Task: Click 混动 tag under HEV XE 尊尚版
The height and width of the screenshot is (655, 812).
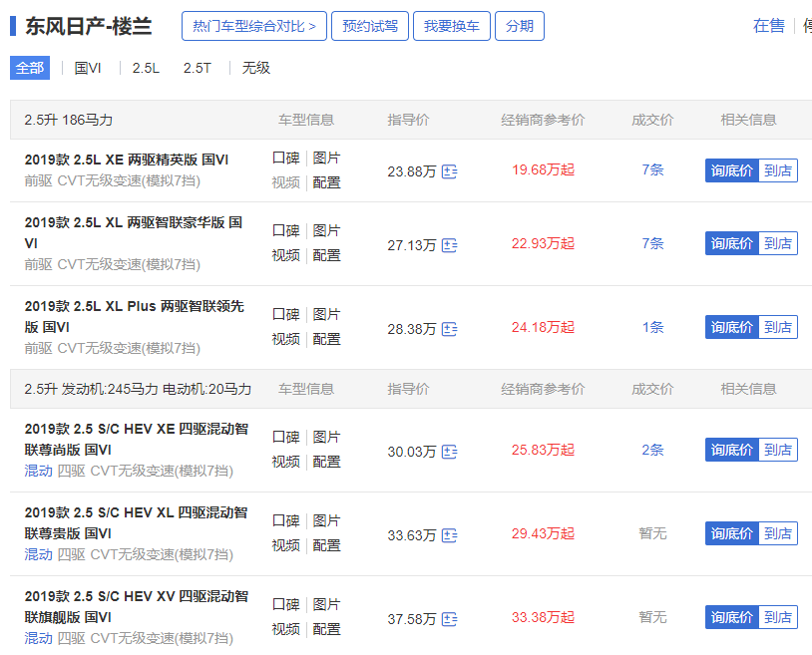Action: coord(38,471)
